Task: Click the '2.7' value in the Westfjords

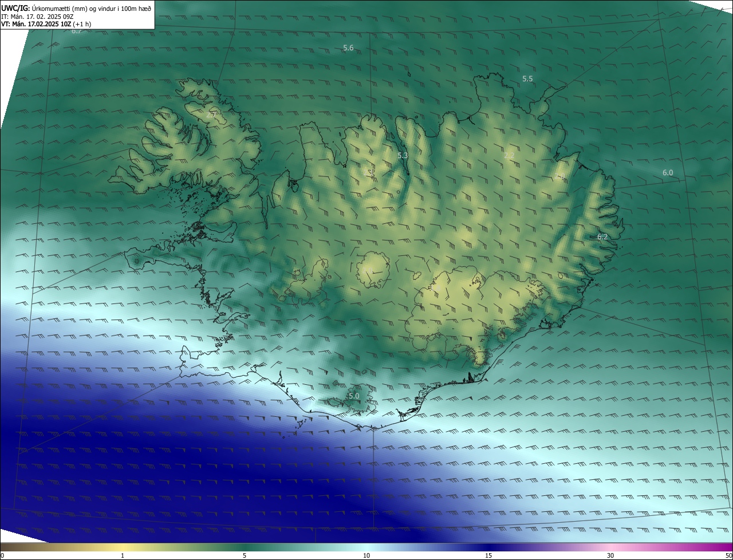Action: 211,115
